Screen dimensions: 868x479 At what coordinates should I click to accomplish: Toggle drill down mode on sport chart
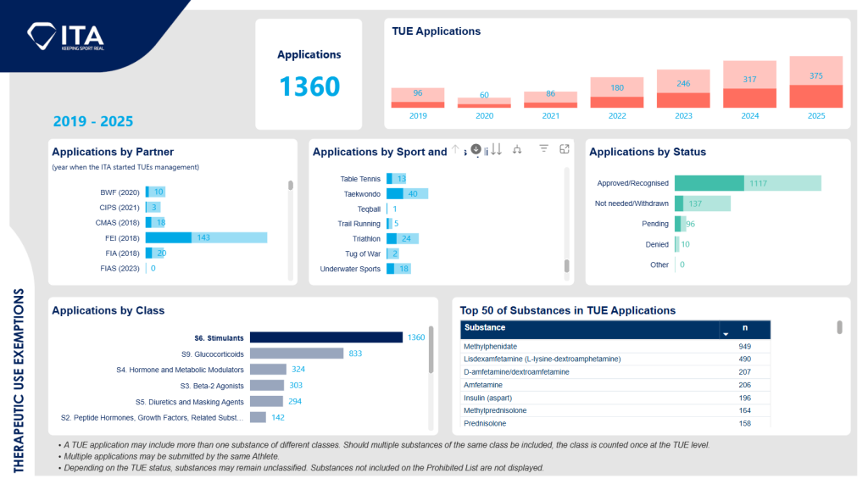[476, 149]
